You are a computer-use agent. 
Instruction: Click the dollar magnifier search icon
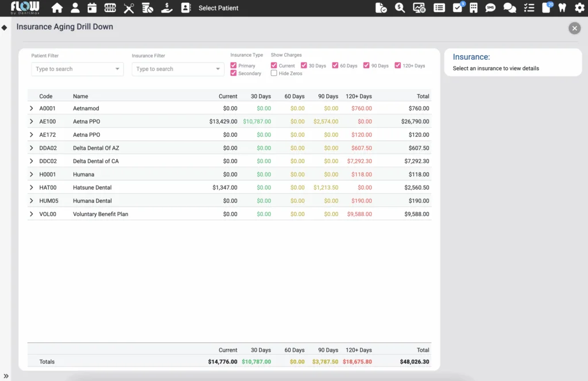click(x=400, y=8)
